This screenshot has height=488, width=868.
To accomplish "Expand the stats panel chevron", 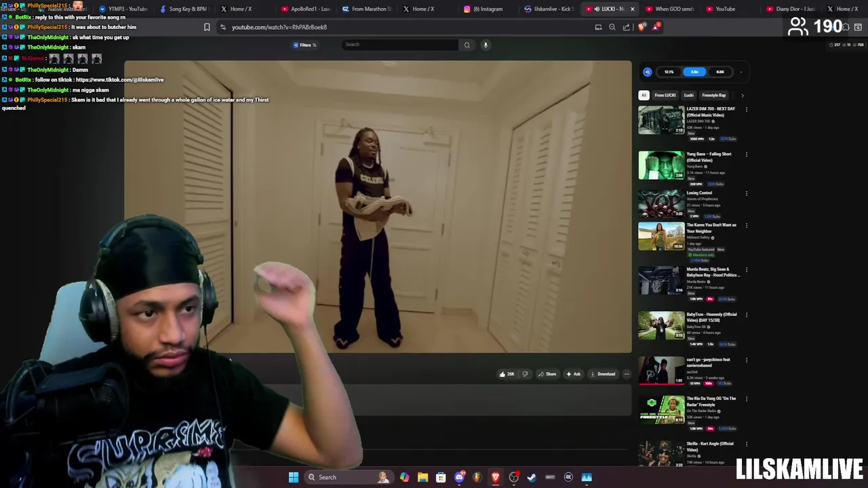I will (x=741, y=72).
